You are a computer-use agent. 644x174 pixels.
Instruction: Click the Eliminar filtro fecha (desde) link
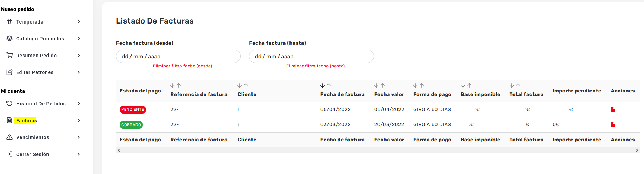pos(182,66)
